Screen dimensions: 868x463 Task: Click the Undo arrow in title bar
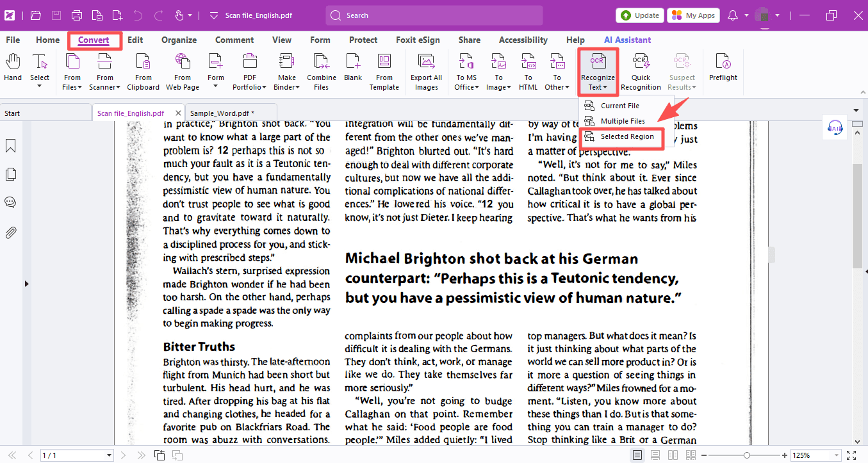tap(138, 15)
